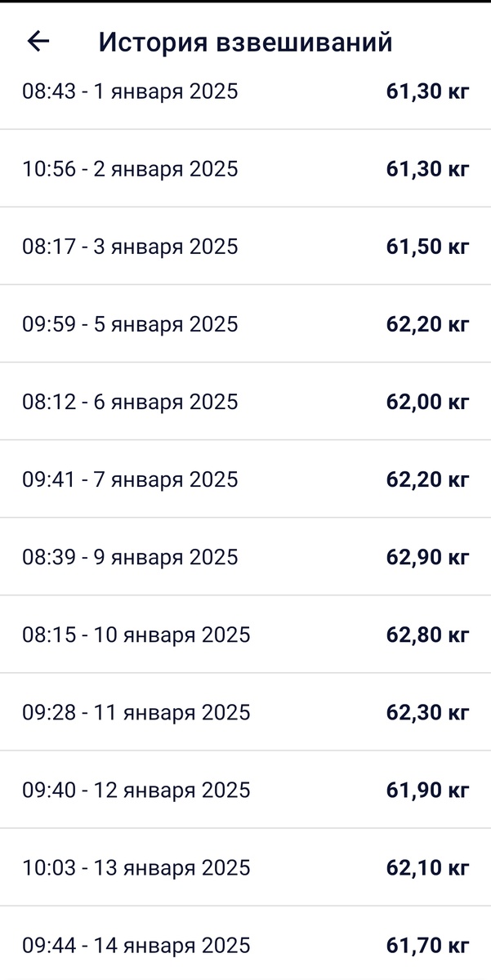Select the entry from 11 января 2025
491x980 pixels.
245,711
